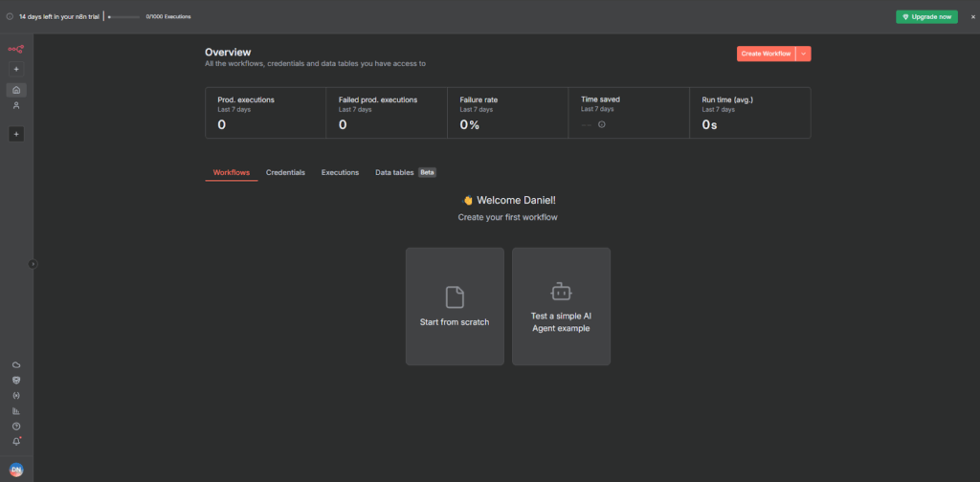Click the info icon under Time saved
The width and height of the screenshot is (980, 482).
601,124
